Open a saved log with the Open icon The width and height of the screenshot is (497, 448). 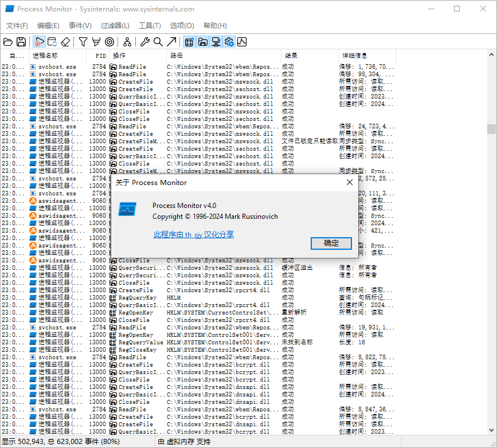click(8, 42)
